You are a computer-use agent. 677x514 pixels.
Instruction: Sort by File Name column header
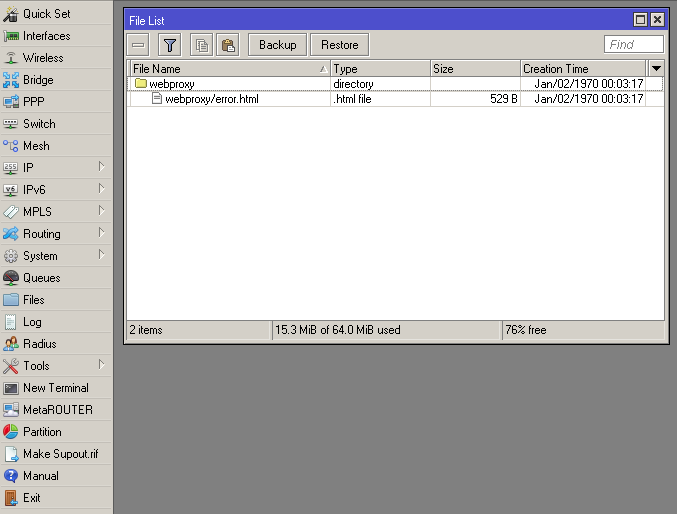coord(230,69)
